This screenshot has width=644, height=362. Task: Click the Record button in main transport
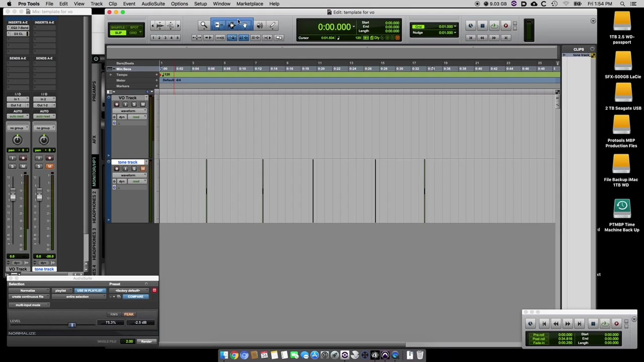(506, 26)
